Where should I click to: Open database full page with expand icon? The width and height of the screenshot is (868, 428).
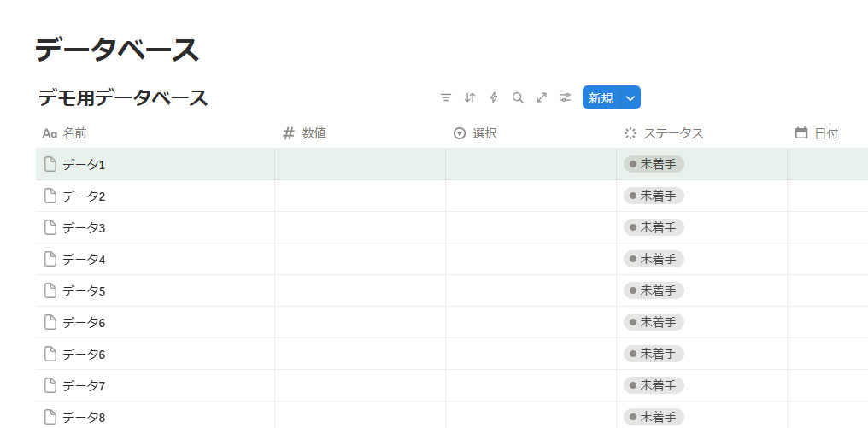(541, 97)
